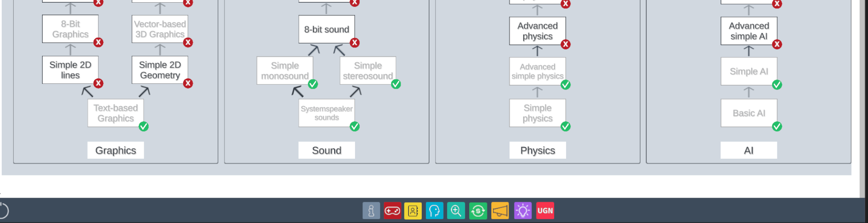Image resolution: width=868 pixels, height=223 pixels.
Task: Click the gray info icon in bottom bar
Action: (x=371, y=211)
